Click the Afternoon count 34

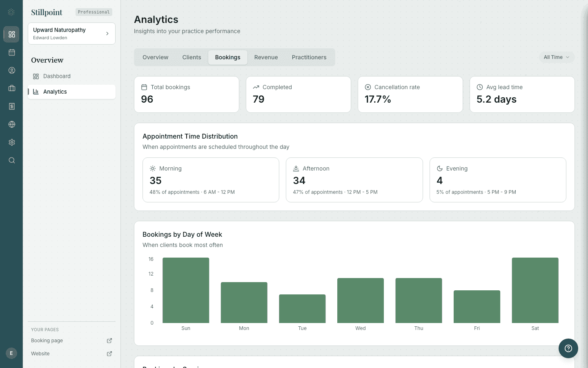click(x=299, y=181)
